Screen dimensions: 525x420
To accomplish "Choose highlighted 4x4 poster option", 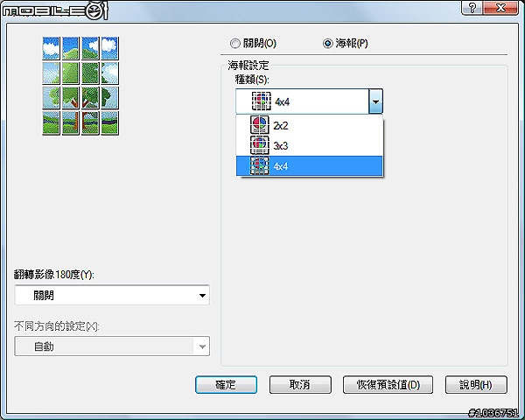I will 310,166.
